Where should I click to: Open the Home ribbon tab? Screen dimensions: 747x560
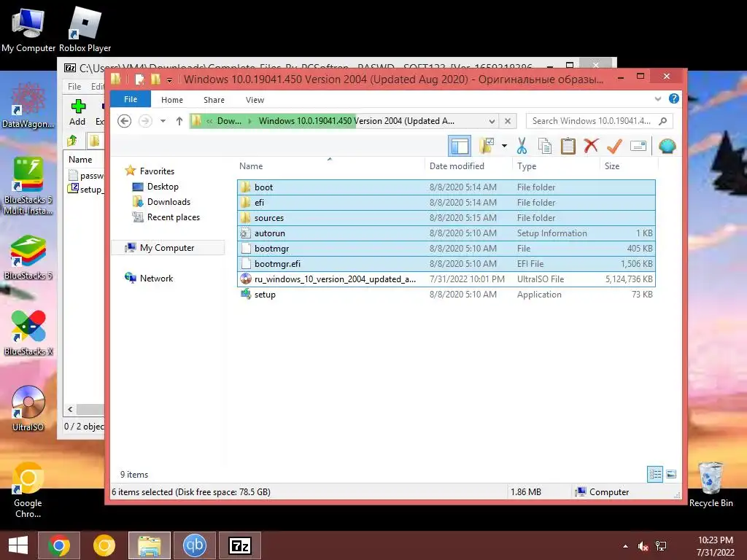point(172,100)
